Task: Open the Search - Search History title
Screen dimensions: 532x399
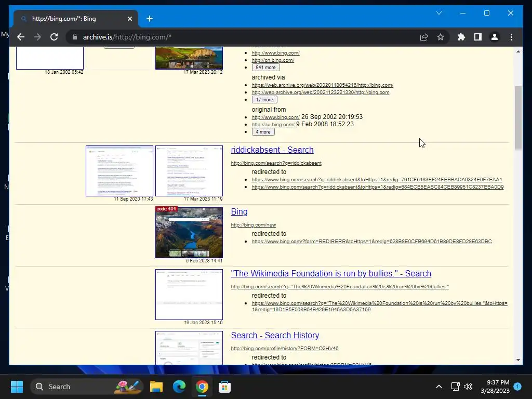Action: click(275, 335)
